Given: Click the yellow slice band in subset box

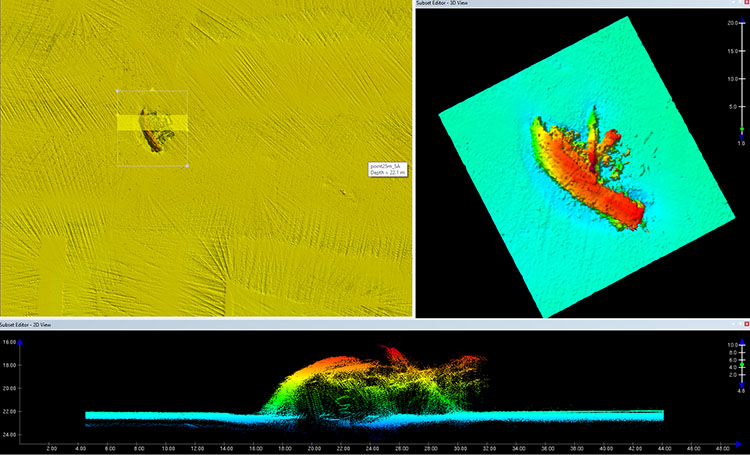Looking at the screenshot, I should pyautogui.click(x=152, y=122).
